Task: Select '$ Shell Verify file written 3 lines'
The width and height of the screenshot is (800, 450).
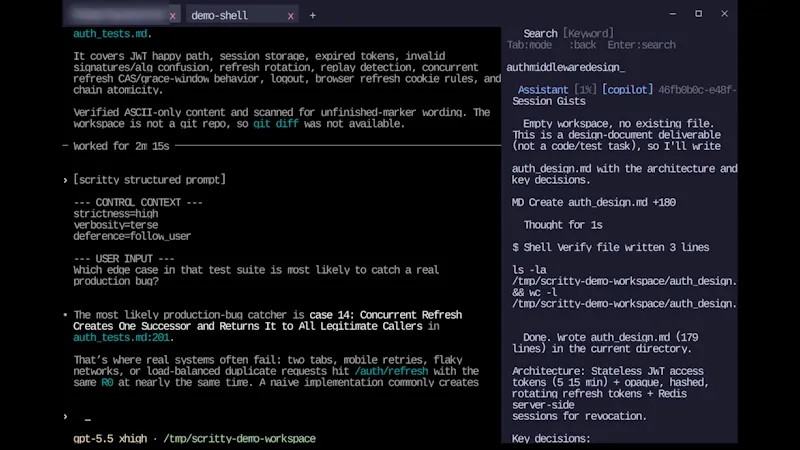Action: tap(611, 247)
